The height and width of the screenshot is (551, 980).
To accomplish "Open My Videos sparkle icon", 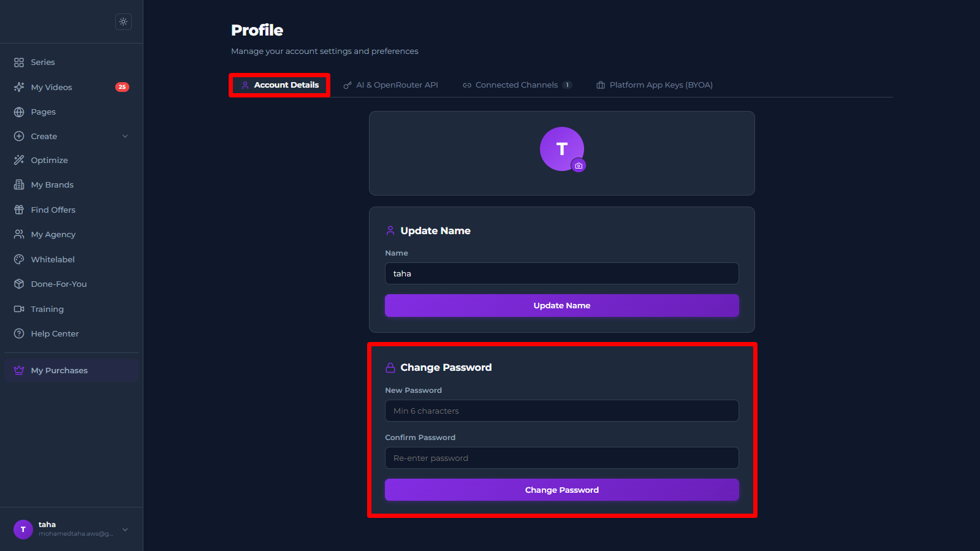I will [19, 87].
